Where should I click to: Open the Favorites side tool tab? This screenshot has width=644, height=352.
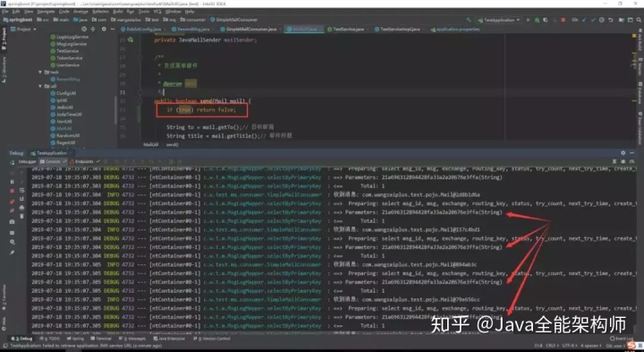tap(4, 296)
